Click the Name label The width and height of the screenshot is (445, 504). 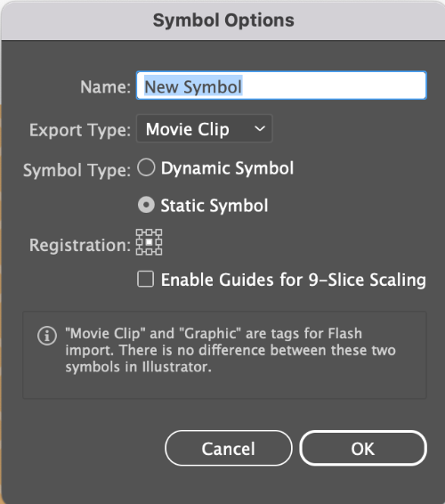105,86
